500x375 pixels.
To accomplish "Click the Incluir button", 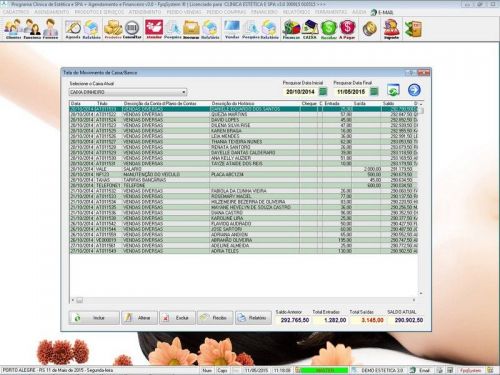I will [94, 318].
